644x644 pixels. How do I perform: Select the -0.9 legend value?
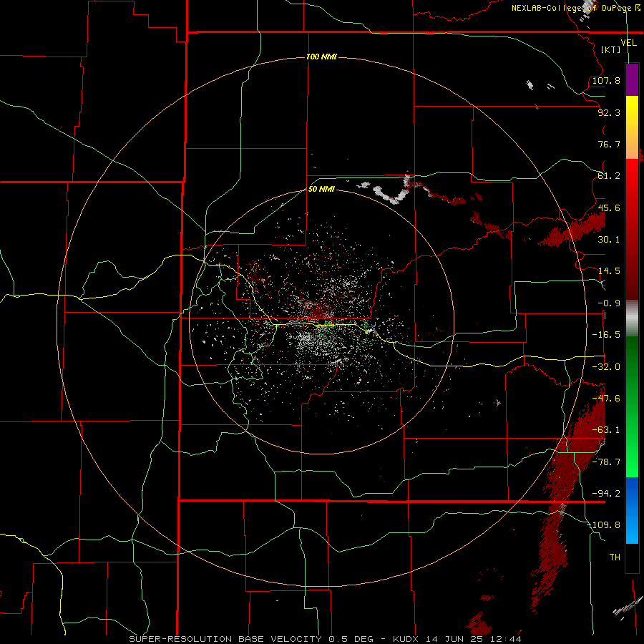pyautogui.click(x=609, y=303)
